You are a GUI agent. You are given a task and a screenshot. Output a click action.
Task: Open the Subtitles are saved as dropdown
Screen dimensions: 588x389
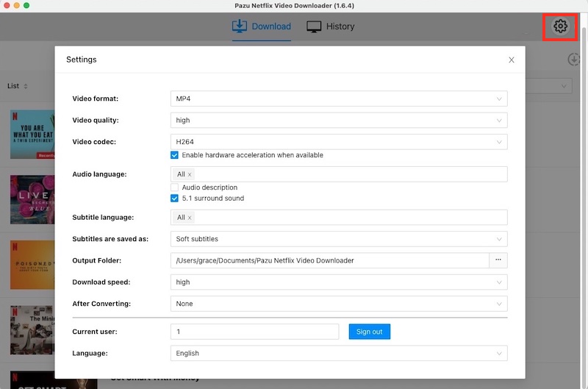339,239
